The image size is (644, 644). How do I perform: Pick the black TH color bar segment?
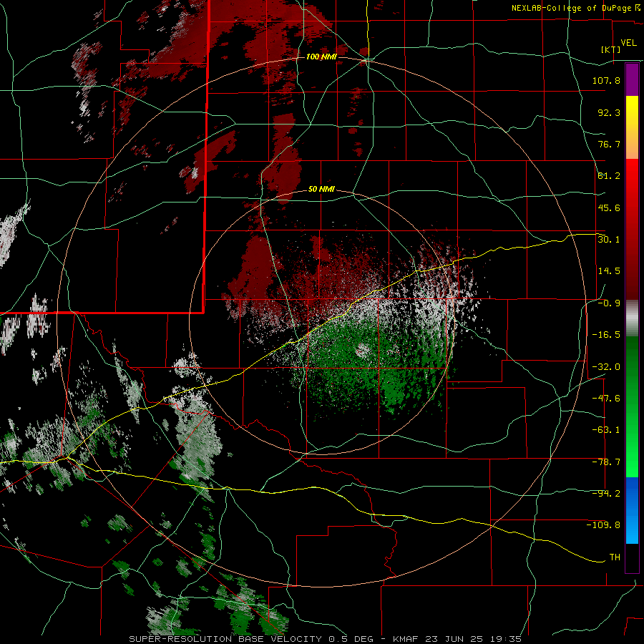[x=632, y=557]
